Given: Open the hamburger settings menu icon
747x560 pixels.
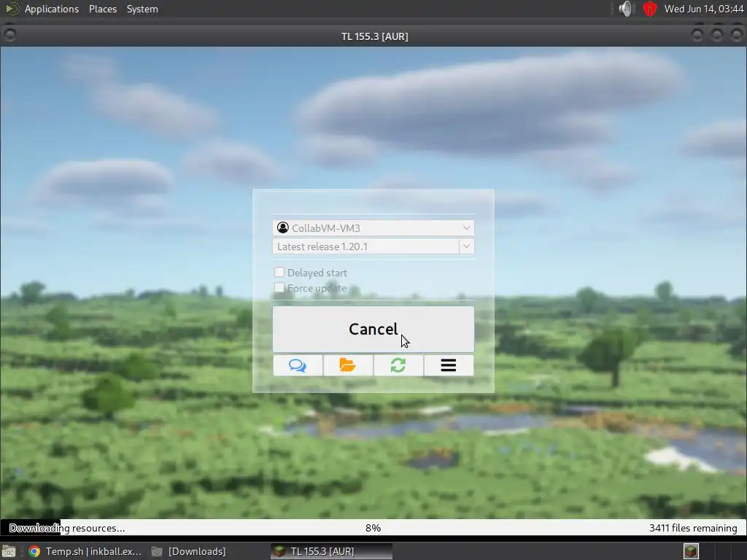Looking at the screenshot, I should coord(449,365).
